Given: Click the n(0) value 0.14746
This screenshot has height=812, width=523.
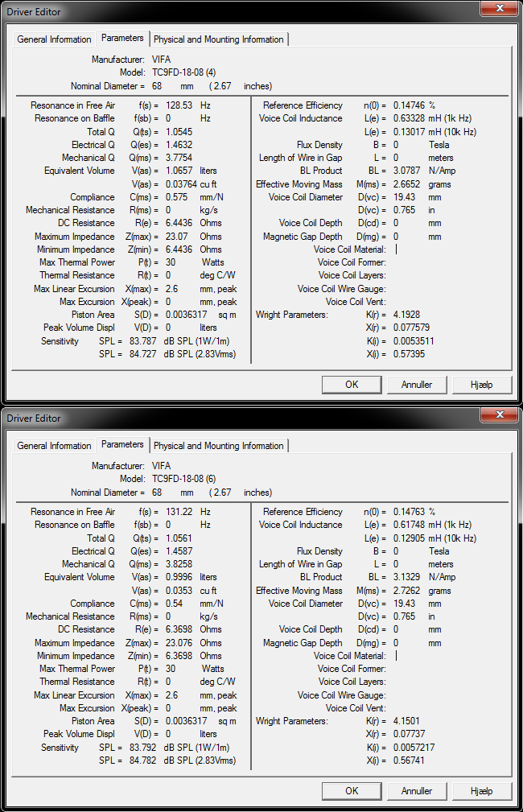Looking at the screenshot, I should 409,105.
